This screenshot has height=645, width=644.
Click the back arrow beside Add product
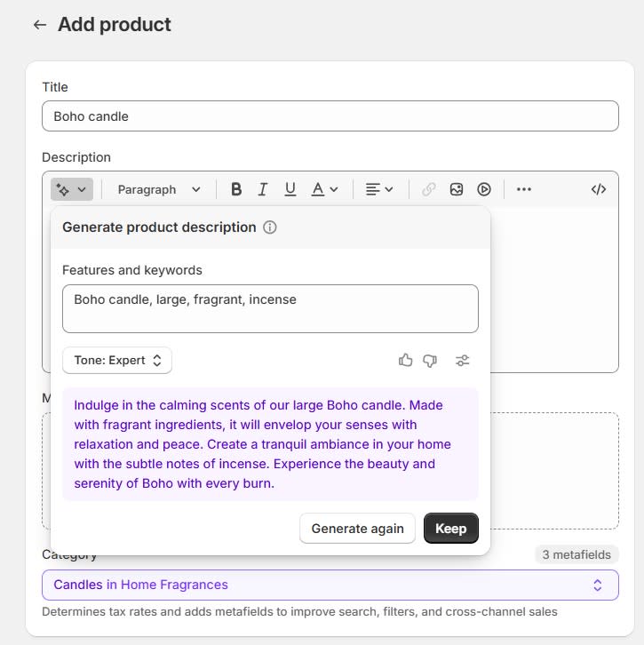(39, 25)
